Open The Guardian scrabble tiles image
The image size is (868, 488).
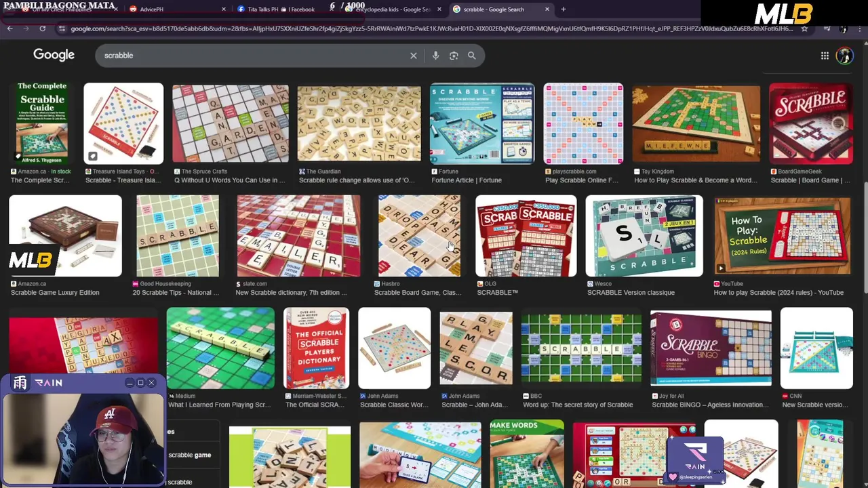(x=359, y=123)
